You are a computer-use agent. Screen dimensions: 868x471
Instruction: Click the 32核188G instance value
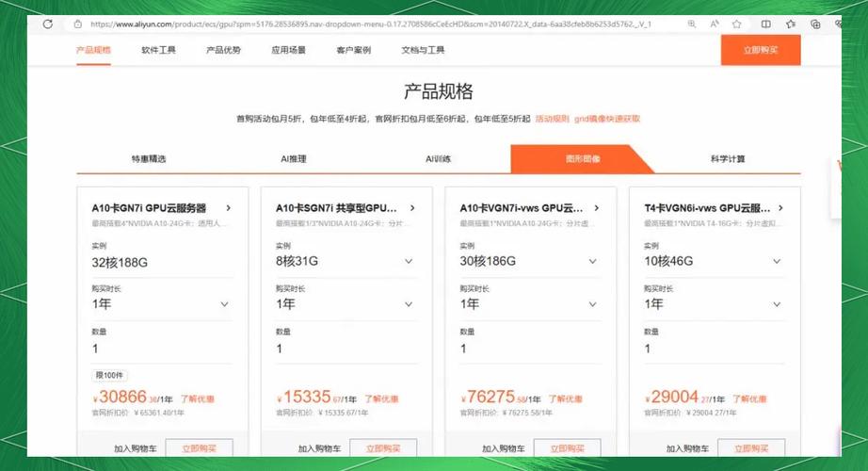(120, 263)
